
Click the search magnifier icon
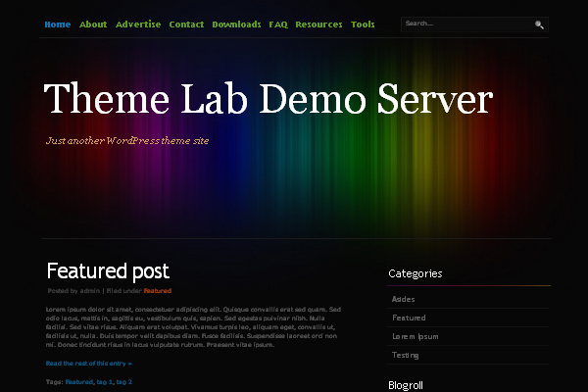click(x=539, y=24)
